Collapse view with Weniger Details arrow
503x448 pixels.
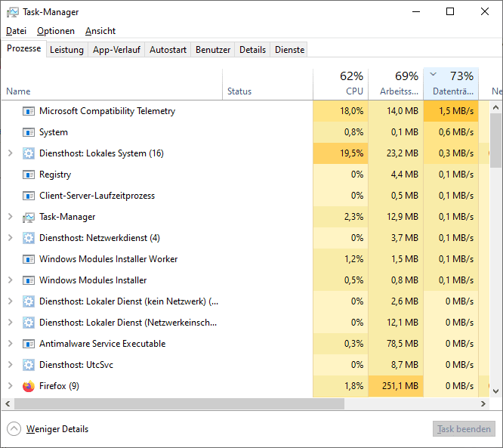[x=14, y=429]
